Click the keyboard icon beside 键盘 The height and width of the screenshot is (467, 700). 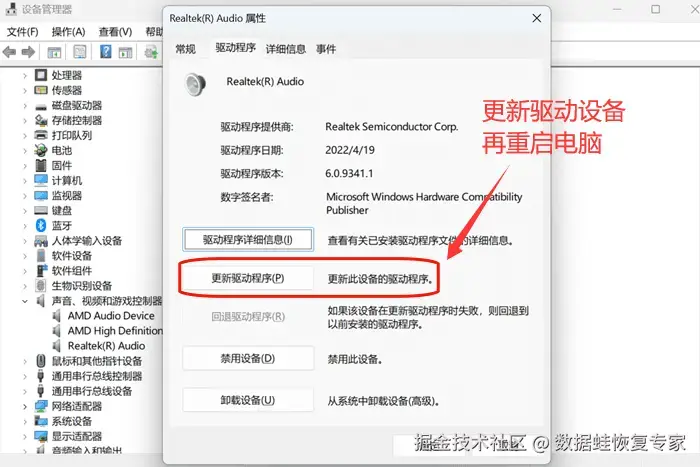[x=41, y=210]
